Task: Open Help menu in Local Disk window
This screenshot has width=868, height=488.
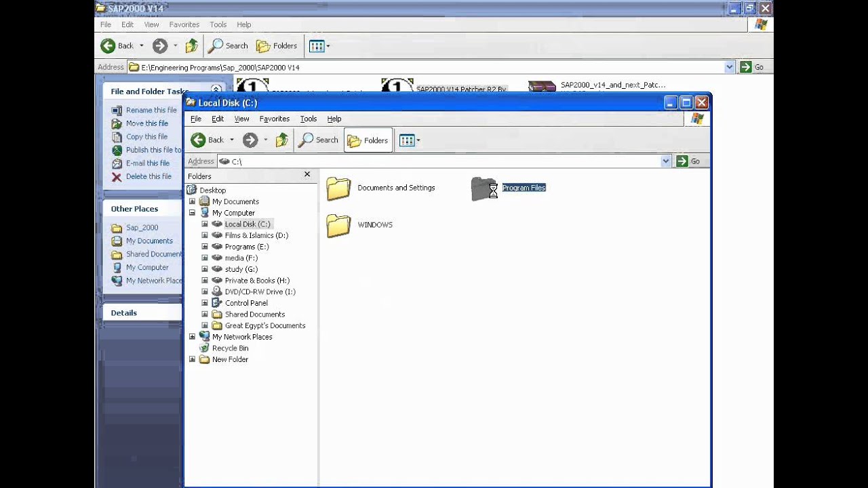Action: [x=334, y=119]
